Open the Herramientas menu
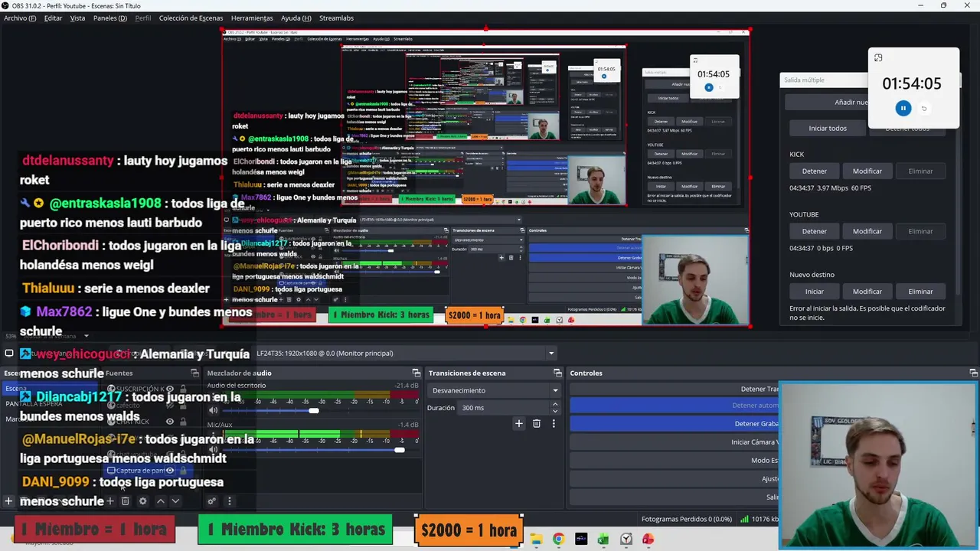 point(252,18)
